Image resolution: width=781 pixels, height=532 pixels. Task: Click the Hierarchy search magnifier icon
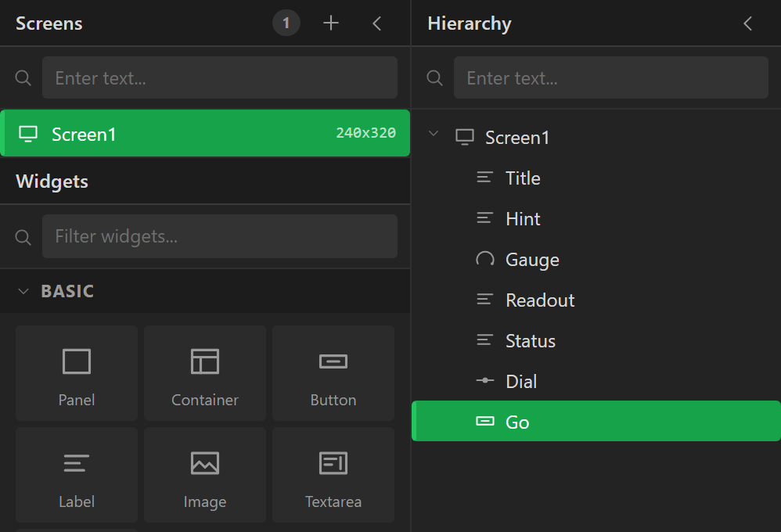tap(434, 77)
